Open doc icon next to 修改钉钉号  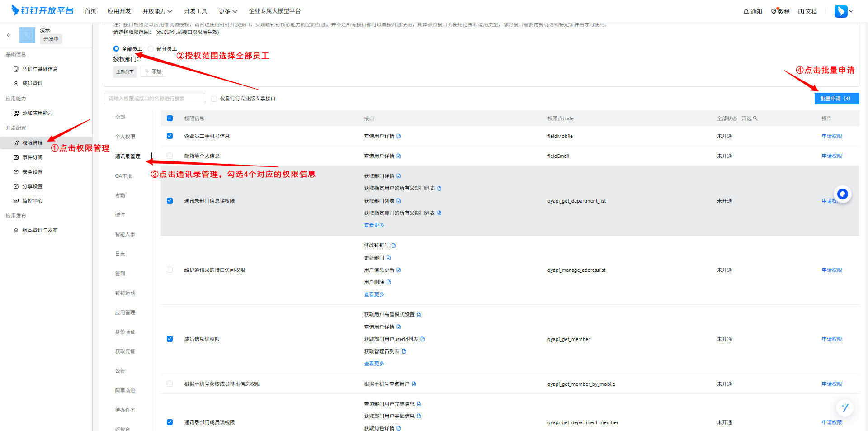393,246
